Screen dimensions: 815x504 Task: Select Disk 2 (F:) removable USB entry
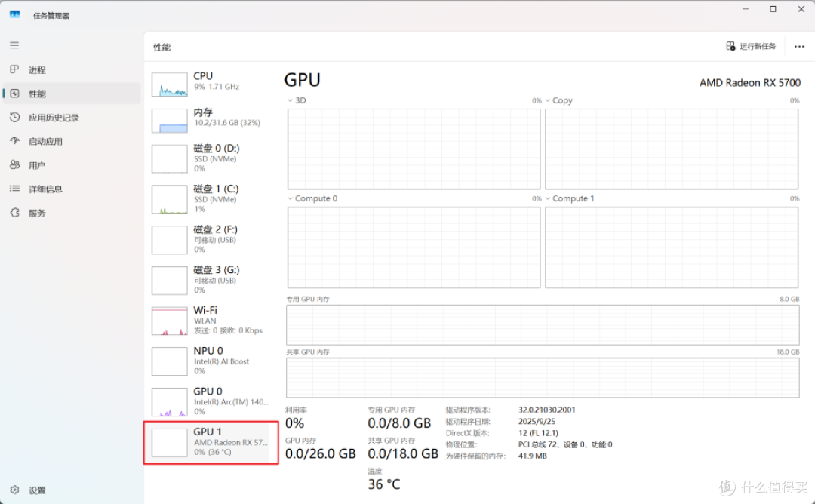211,239
